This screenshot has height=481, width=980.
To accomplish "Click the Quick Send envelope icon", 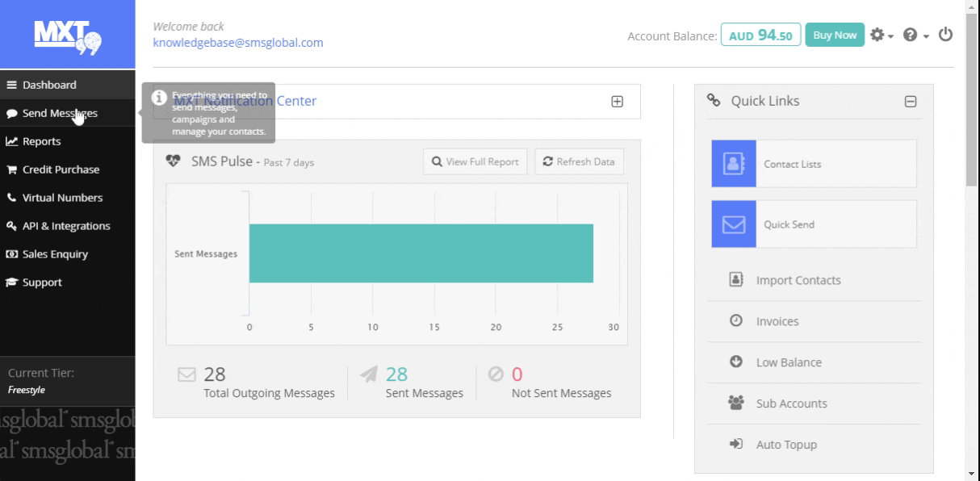I will pos(733,224).
